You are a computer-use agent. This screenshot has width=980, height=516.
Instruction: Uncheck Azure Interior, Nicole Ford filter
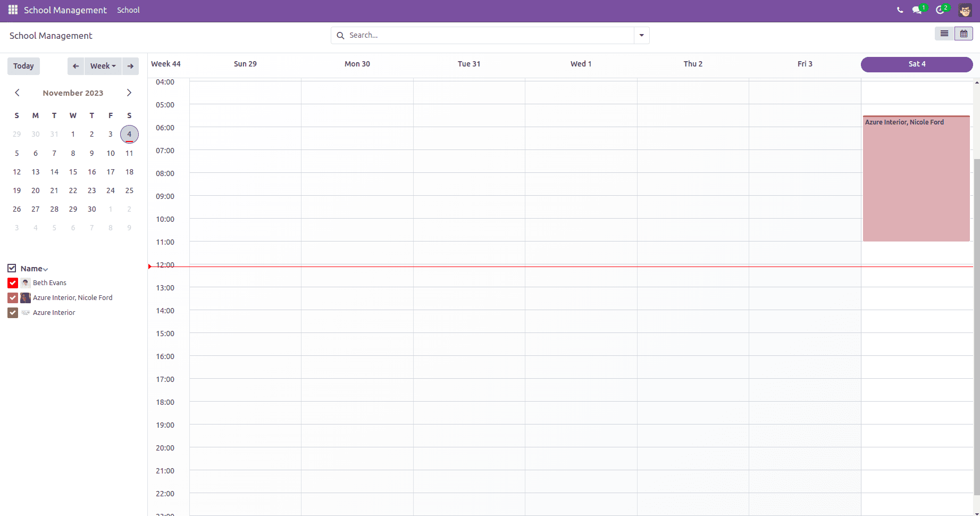13,298
